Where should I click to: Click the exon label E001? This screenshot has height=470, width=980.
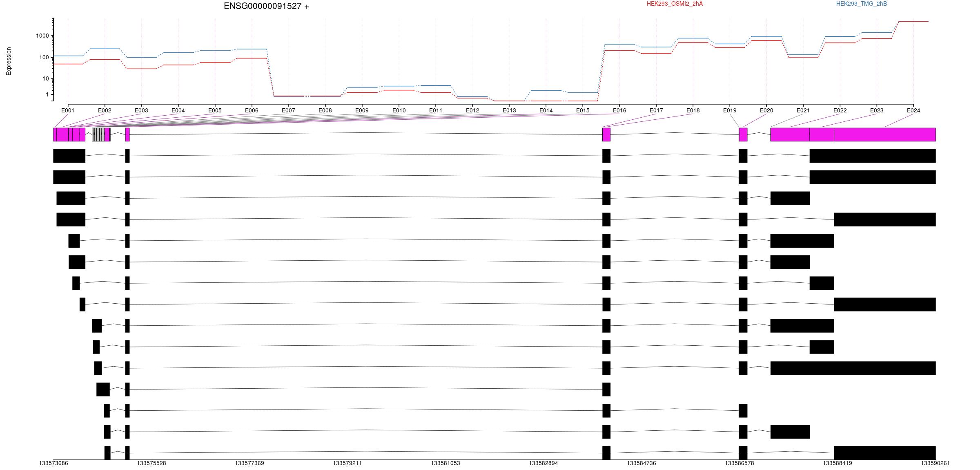68,110
